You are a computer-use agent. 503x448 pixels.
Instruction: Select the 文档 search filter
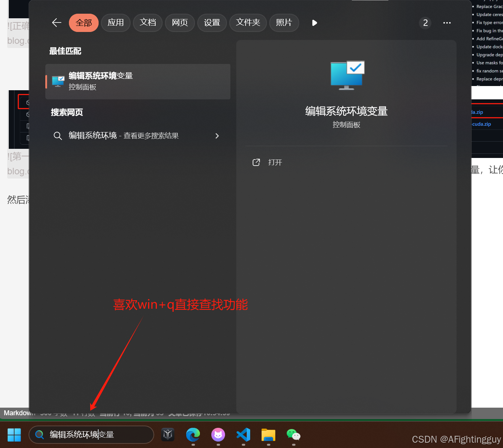click(148, 23)
